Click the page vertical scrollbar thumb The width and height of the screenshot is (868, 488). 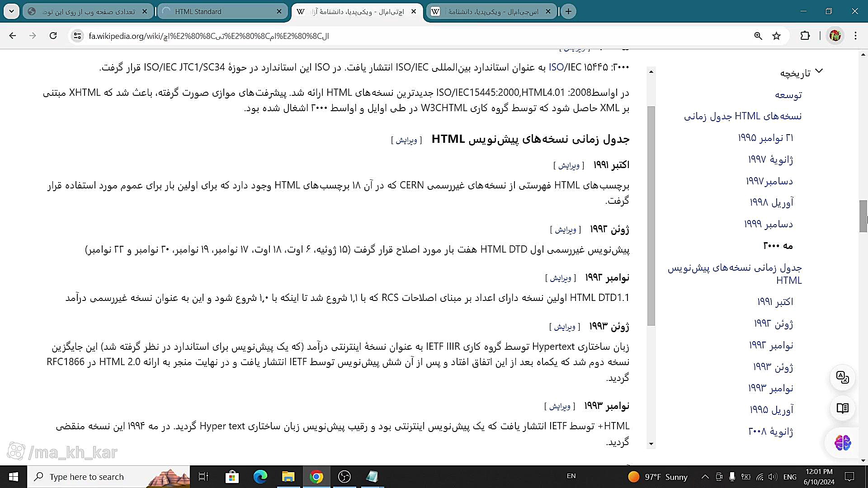[863, 216]
